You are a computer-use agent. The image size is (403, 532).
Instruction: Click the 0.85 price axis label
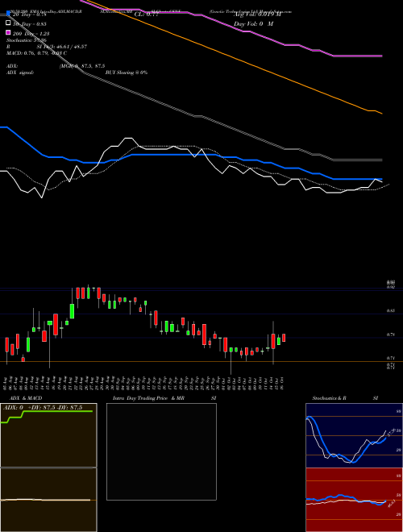click(390, 310)
